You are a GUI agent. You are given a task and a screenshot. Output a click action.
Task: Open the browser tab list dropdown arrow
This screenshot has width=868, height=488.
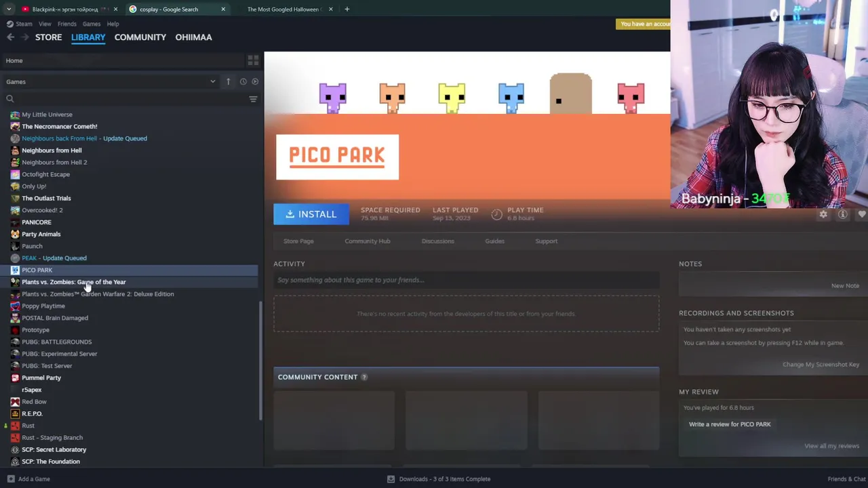pos(9,9)
